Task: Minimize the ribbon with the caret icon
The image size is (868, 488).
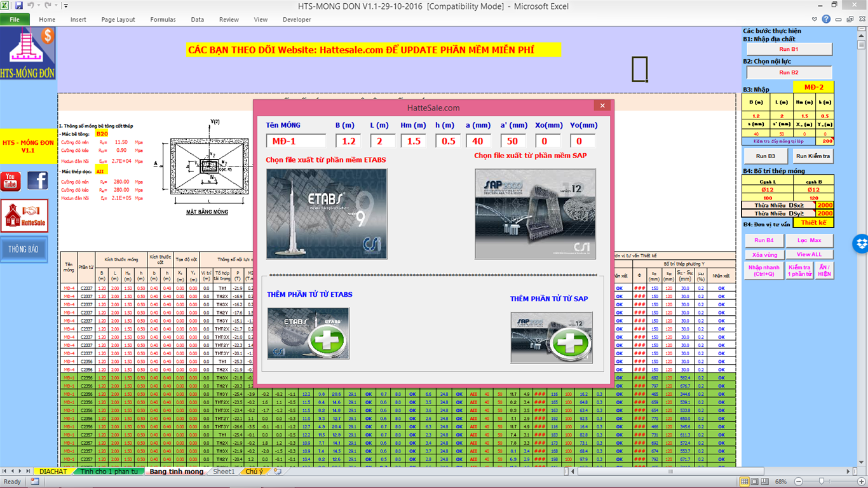Action: click(815, 19)
